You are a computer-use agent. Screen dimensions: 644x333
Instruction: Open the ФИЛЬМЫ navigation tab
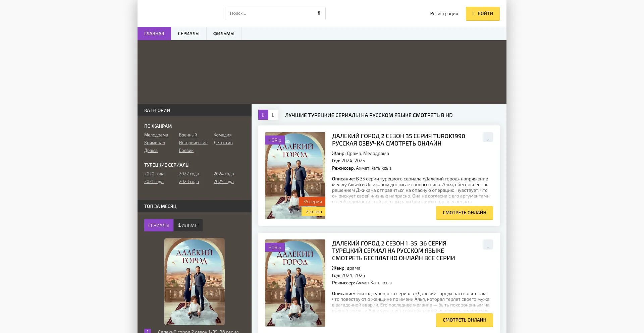224,34
